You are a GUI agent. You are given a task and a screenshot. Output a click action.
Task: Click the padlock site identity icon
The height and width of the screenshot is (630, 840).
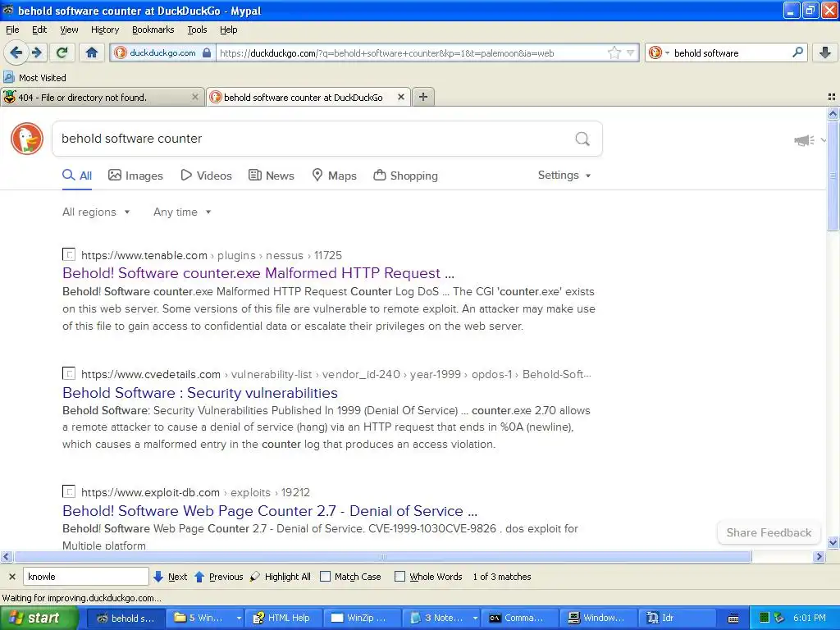coord(207,52)
